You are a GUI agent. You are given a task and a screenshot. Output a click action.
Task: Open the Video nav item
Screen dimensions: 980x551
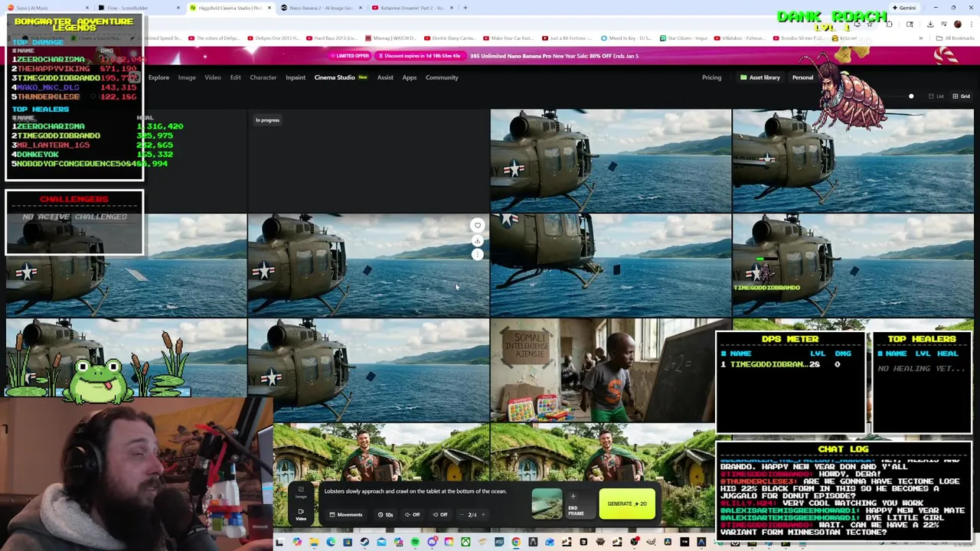213,77
